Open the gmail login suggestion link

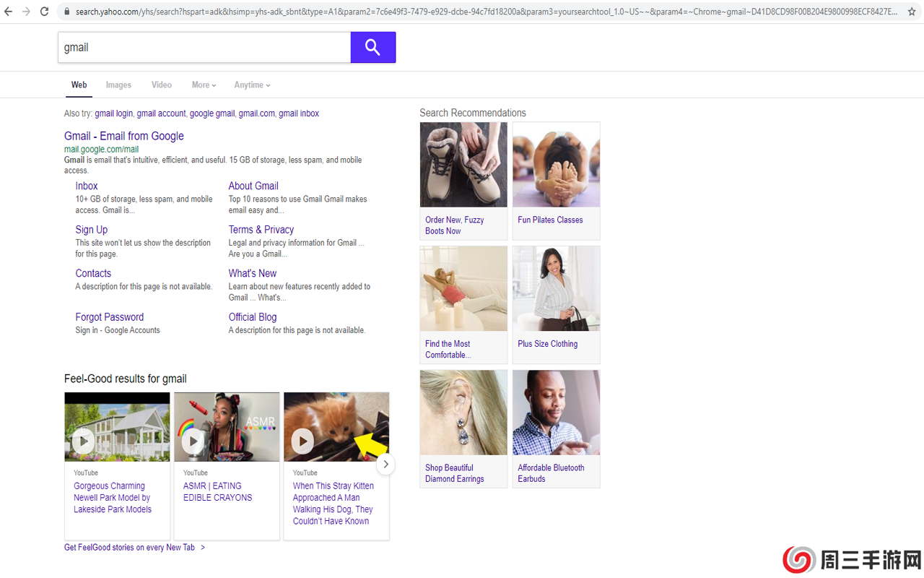tap(113, 113)
